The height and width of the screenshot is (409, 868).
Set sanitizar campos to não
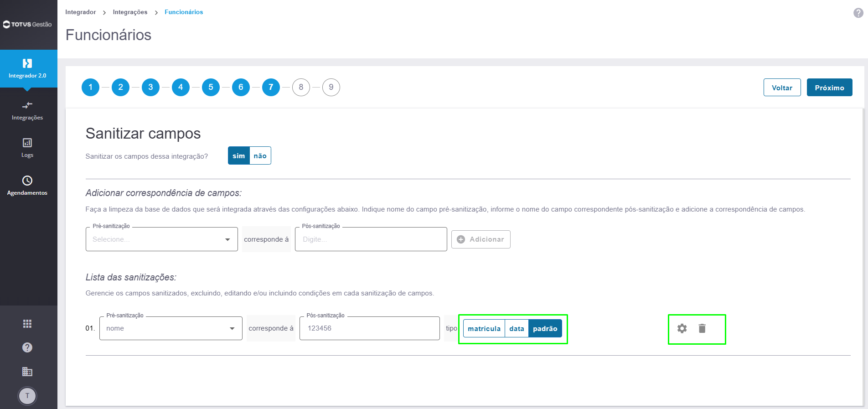[x=260, y=155]
